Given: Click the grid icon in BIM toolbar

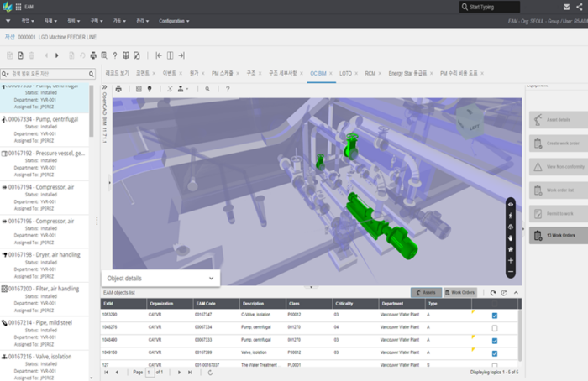Looking at the screenshot, I should coord(139,89).
